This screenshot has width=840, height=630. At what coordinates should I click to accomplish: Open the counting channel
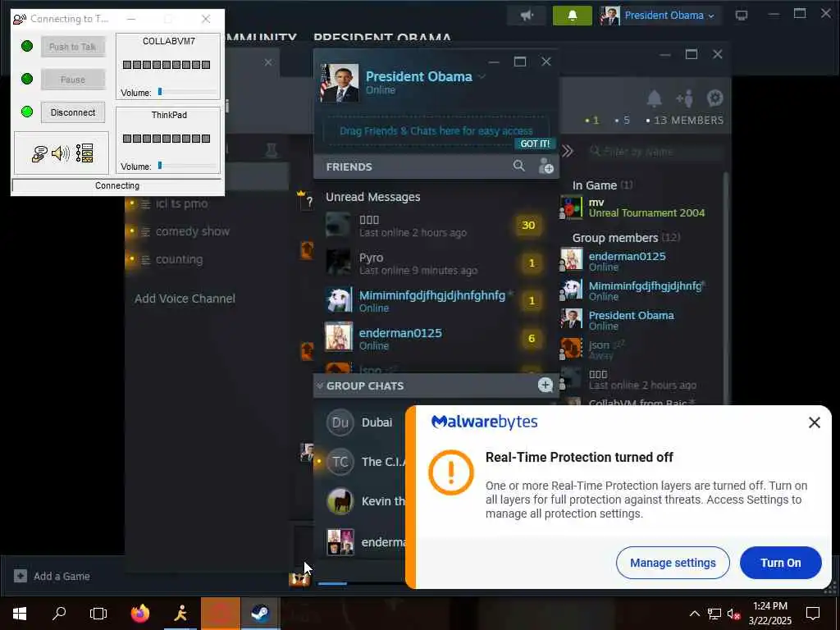click(x=179, y=259)
